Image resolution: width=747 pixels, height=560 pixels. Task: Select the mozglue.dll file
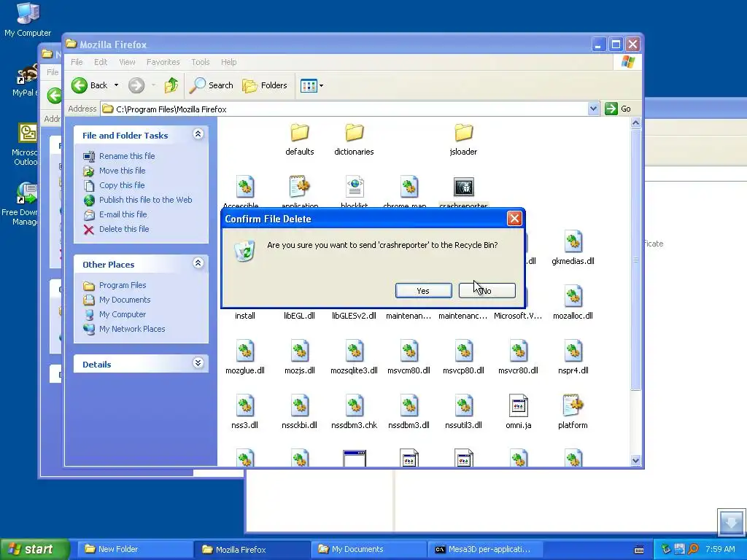(245, 357)
